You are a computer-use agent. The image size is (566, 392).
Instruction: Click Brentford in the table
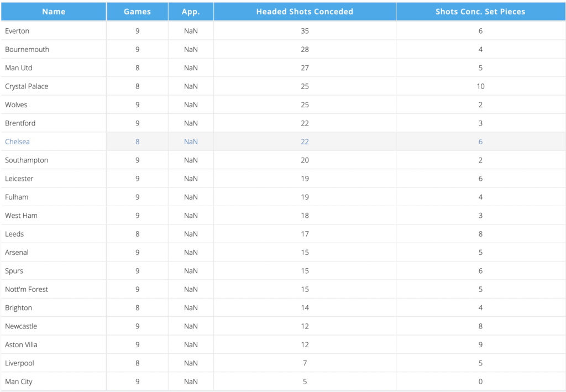tap(20, 123)
